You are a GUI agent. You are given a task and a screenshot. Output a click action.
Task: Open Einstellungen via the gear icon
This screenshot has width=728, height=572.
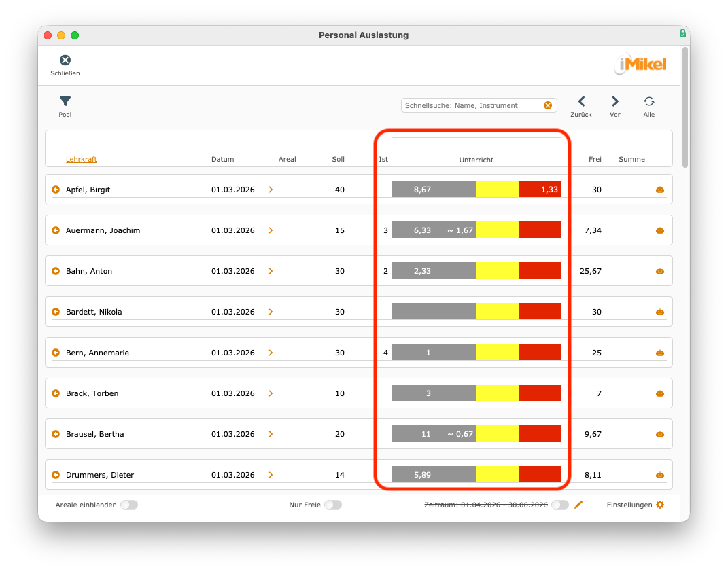click(x=660, y=505)
